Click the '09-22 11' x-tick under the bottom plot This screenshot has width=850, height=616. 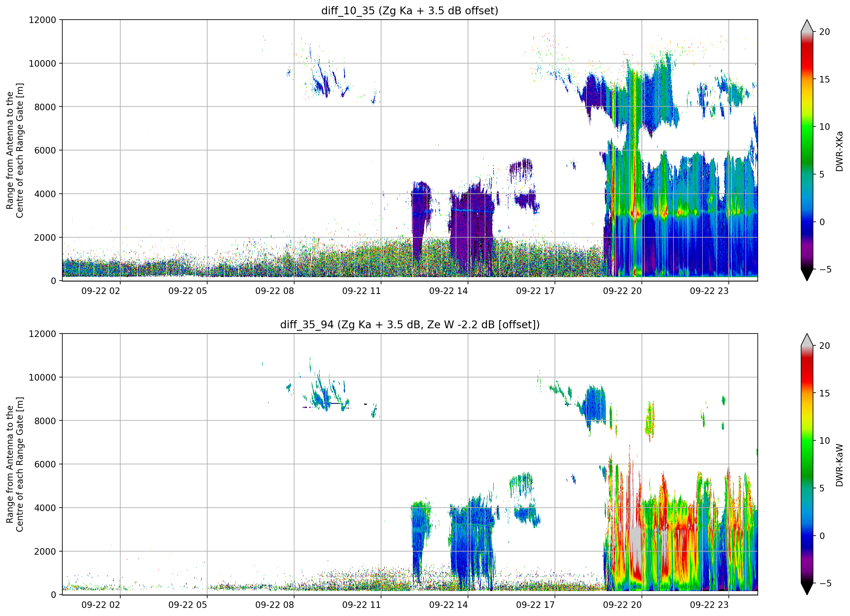click(362, 605)
